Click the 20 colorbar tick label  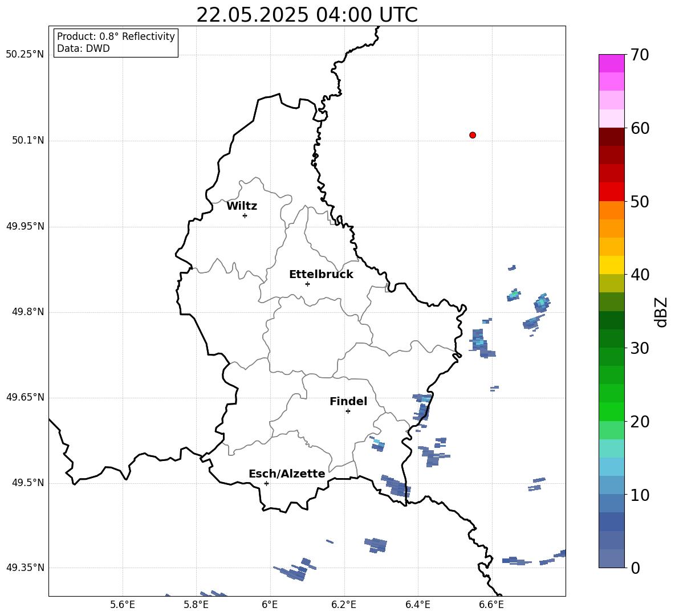(640, 421)
